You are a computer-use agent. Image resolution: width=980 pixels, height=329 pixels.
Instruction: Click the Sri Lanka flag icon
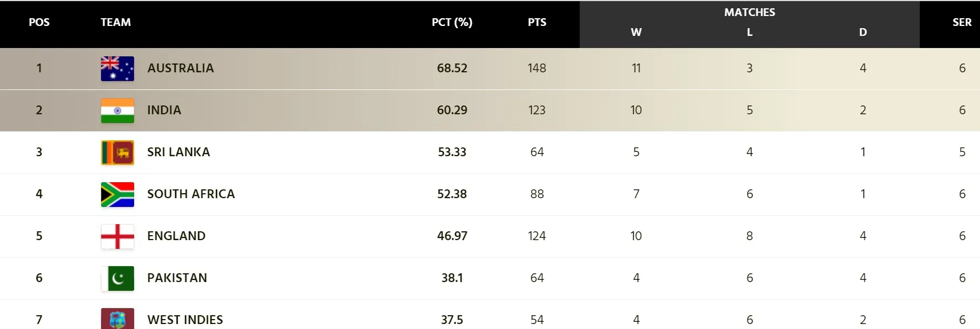[117, 152]
